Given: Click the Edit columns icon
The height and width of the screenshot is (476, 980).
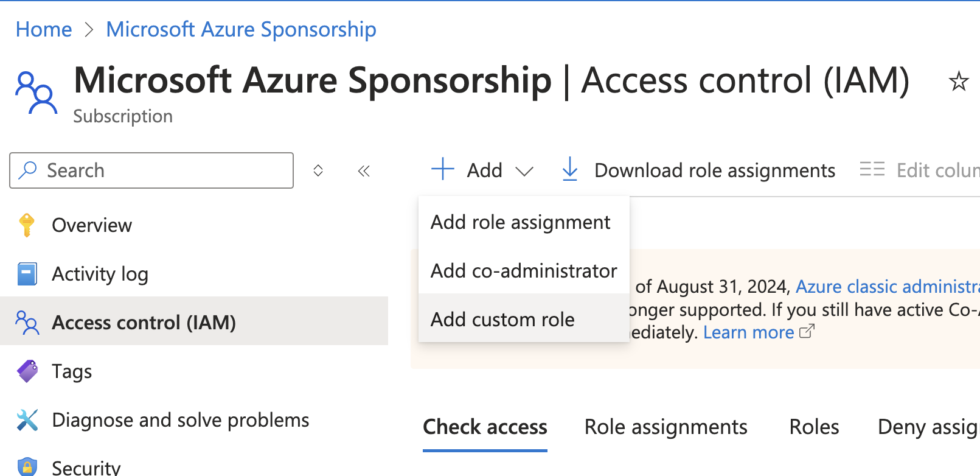Looking at the screenshot, I should click(872, 170).
